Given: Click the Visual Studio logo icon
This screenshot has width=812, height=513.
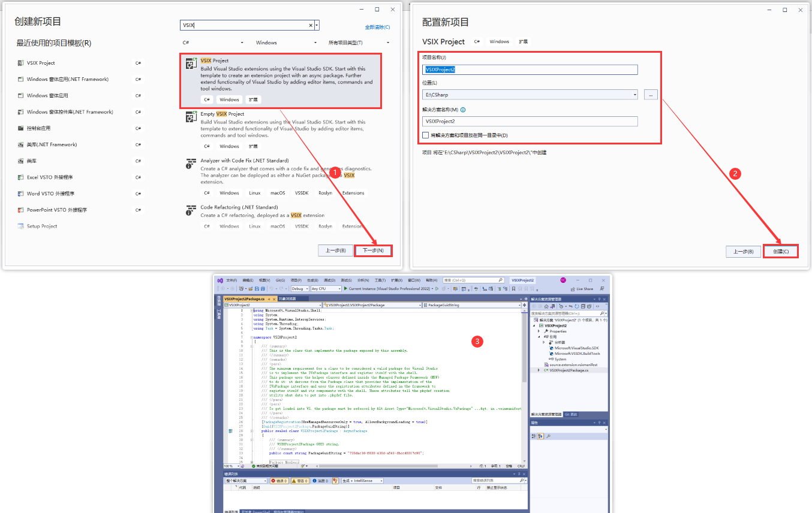Looking at the screenshot, I should click(x=220, y=280).
